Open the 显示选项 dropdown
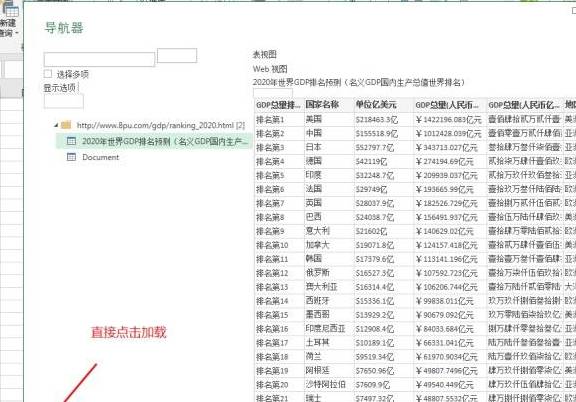The image size is (576, 402). [x=61, y=88]
